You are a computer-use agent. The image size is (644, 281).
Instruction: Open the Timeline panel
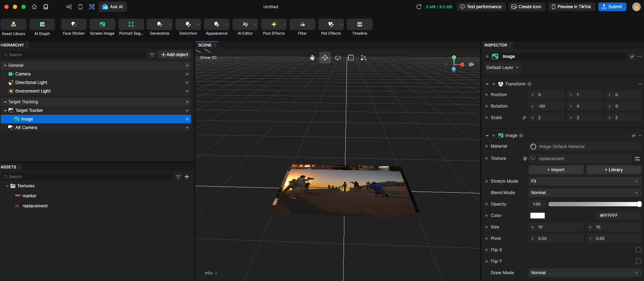click(x=360, y=28)
